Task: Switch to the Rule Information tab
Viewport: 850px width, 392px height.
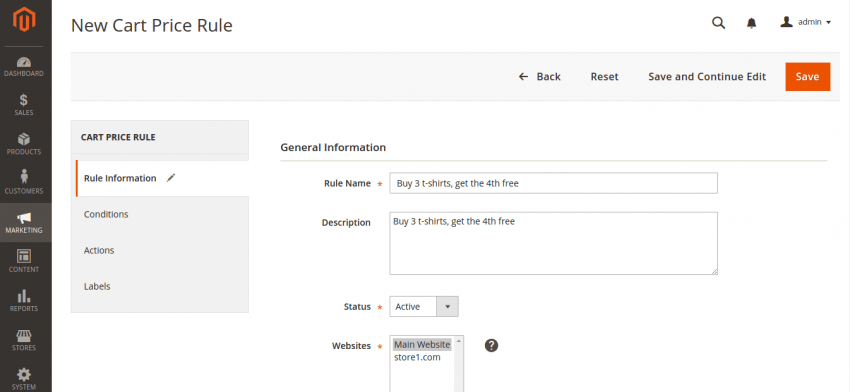Action: (162, 178)
